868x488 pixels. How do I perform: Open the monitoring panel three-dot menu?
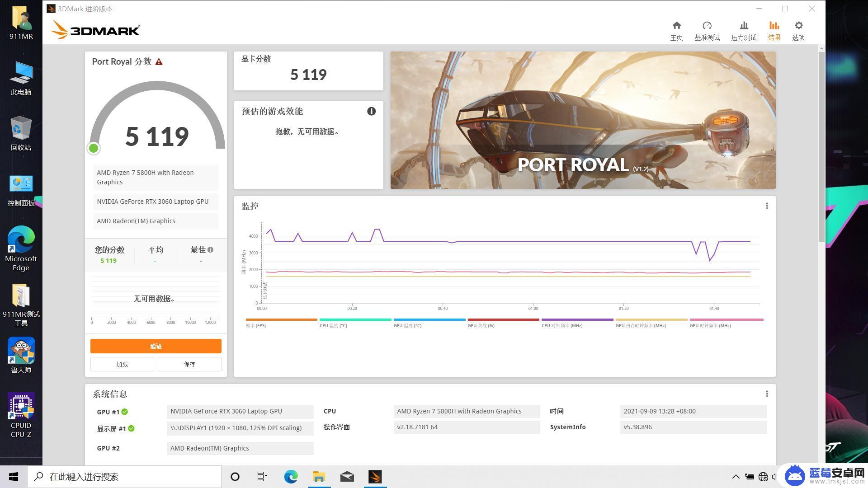pyautogui.click(x=767, y=206)
